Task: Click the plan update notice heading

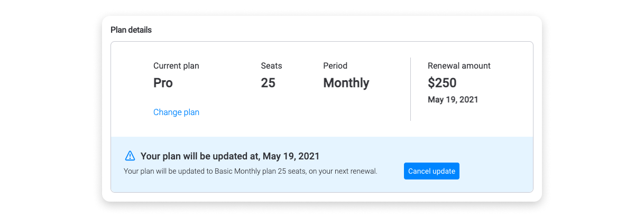Action: [x=230, y=156]
